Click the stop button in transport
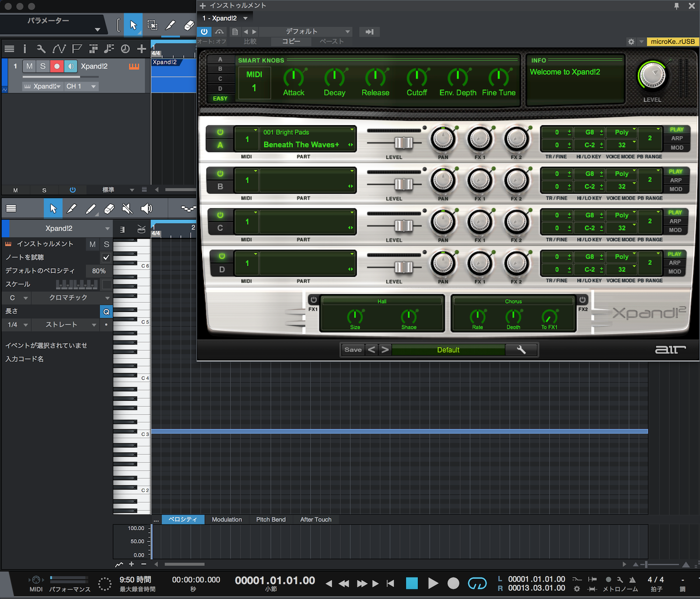Viewport: 700px width, 599px height. coord(412,583)
